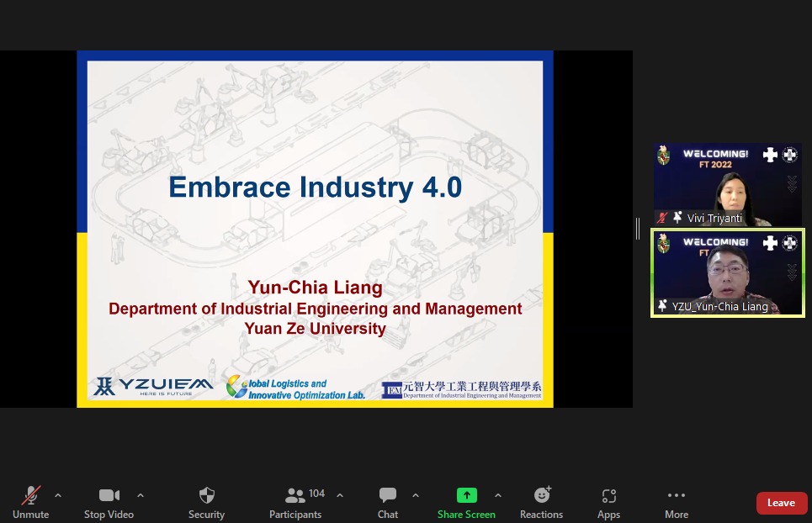Expand chat options arrow beside Chat
Viewport: 812px width, 523px height.
(x=416, y=495)
